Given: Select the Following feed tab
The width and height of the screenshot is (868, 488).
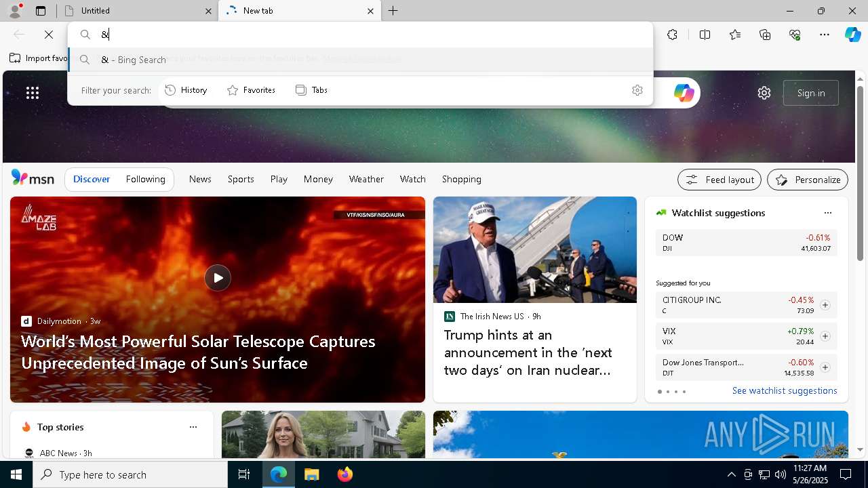Looking at the screenshot, I should click(145, 179).
